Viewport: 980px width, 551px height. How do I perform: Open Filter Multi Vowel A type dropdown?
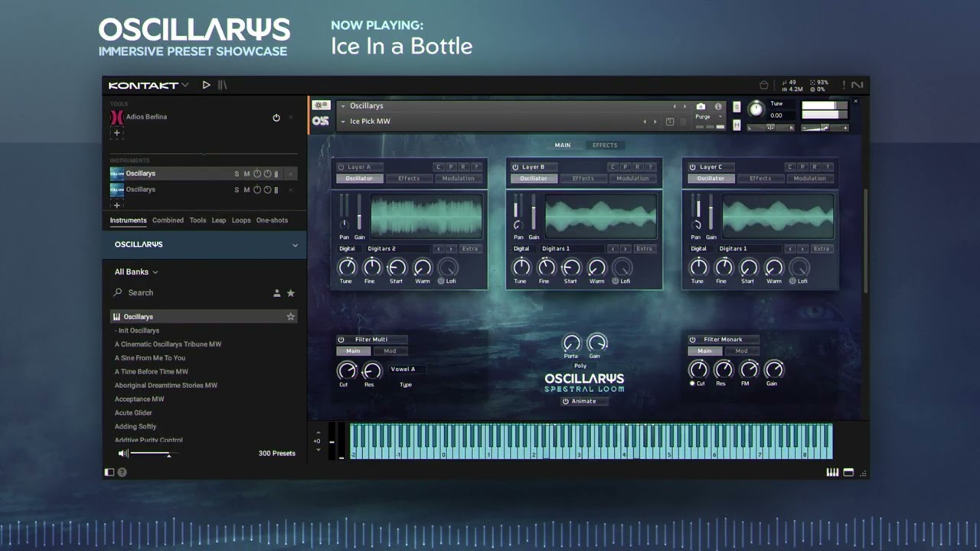click(x=407, y=369)
